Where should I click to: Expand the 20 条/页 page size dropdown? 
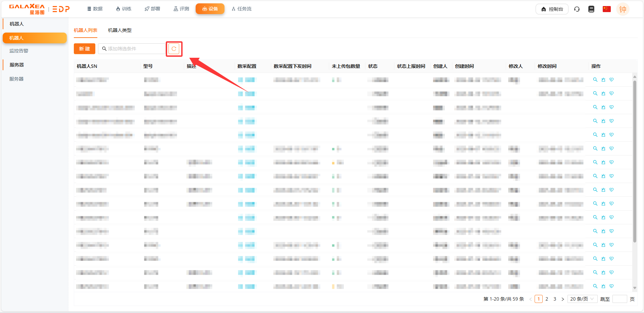(x=582, y=299)
